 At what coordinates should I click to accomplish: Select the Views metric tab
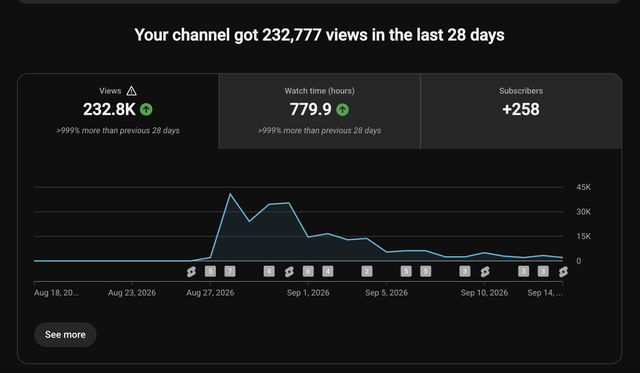coord(118,111)
